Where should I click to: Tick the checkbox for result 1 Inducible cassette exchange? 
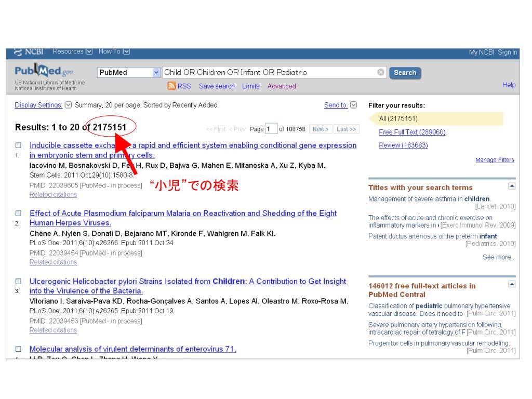(x=18, y=145)
